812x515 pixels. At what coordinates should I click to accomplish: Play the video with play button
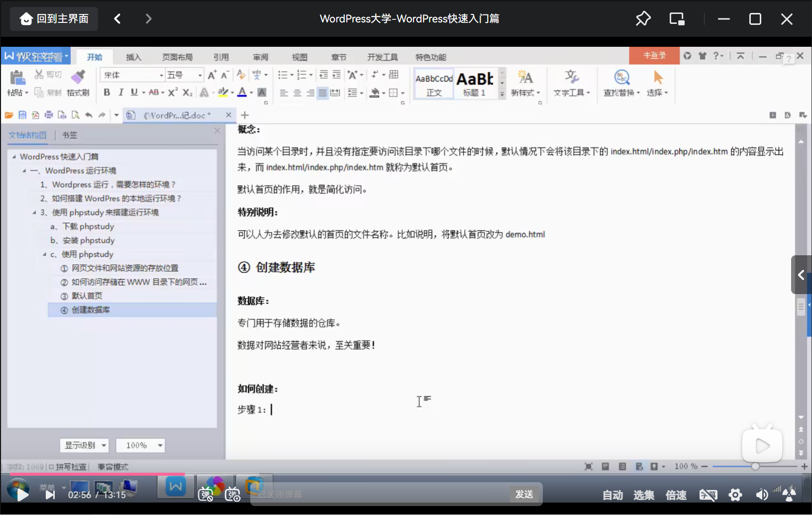[22, 495]
